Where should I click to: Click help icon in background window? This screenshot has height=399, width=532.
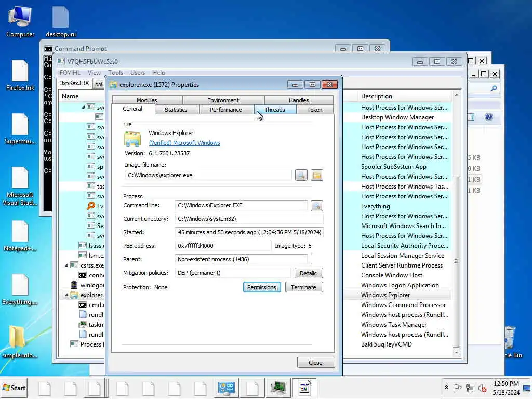(488, 117)
